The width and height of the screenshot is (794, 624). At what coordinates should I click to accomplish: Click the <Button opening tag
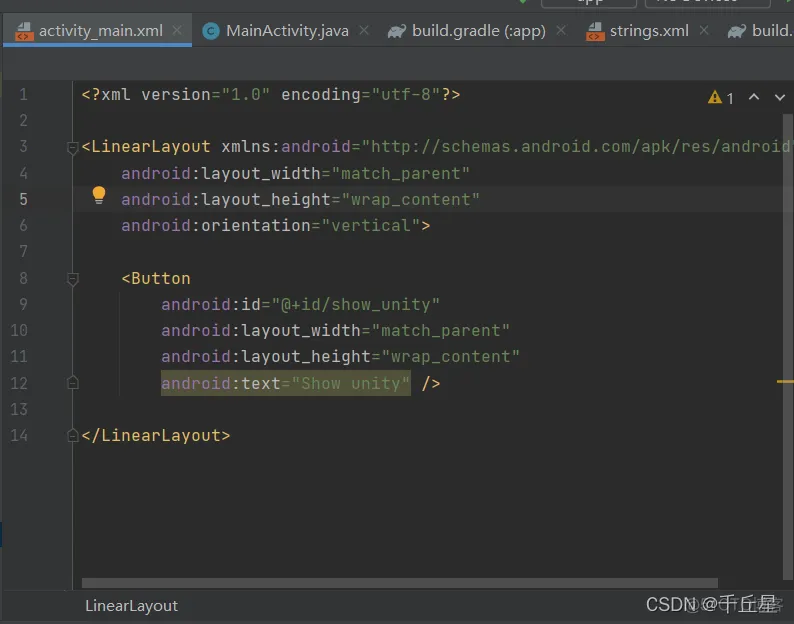tap(156, 278)
